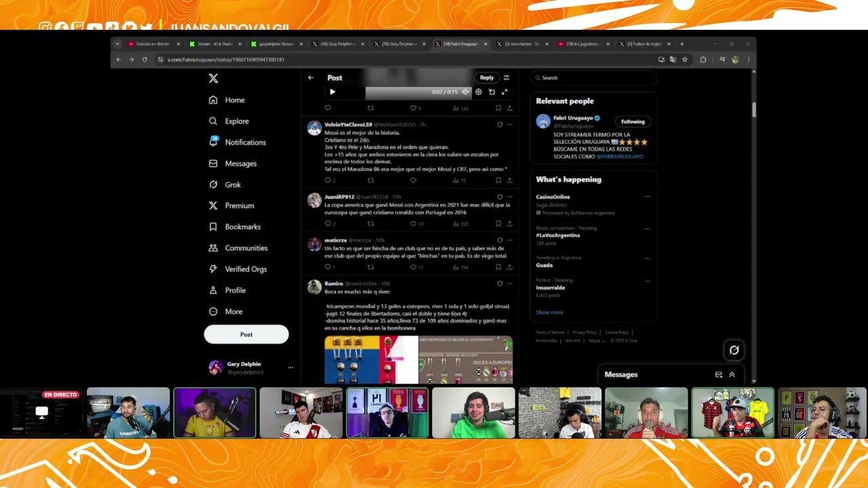Open the Chrome three-dot menu
The width and height of the screenshot is (868, 488).
tap(749, 60)
